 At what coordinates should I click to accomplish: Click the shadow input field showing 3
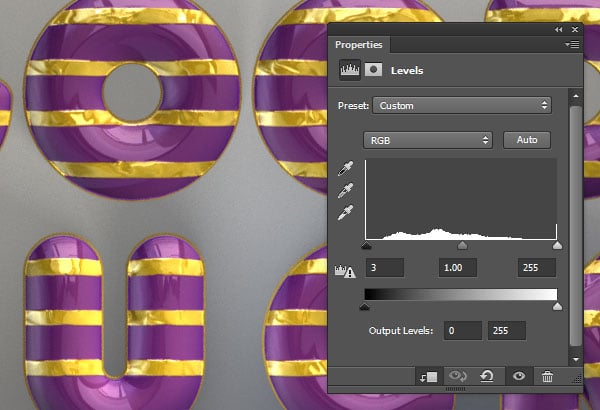pyautogui.click(x=385, y=267)
